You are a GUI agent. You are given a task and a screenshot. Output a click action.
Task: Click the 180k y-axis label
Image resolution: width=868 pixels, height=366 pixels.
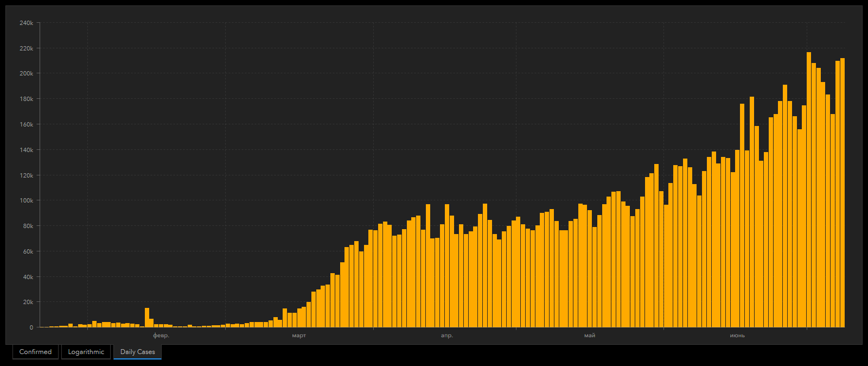(x=26, y=99)
